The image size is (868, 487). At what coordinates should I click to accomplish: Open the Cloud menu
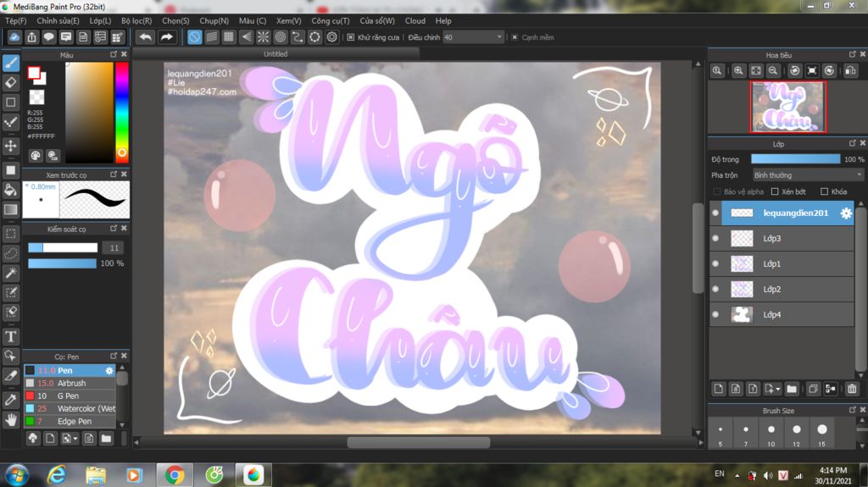pyautogui.click(x=415, y=20)
